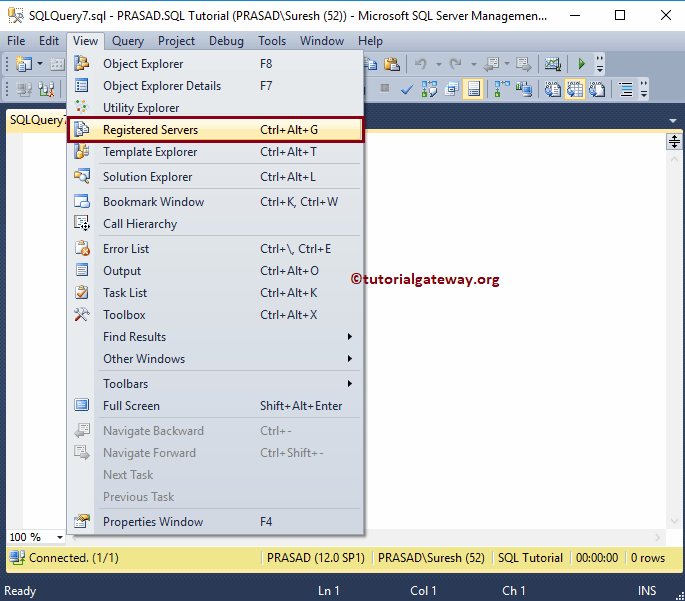
Task: Open Output window from View menu
Action: point(216,270)
